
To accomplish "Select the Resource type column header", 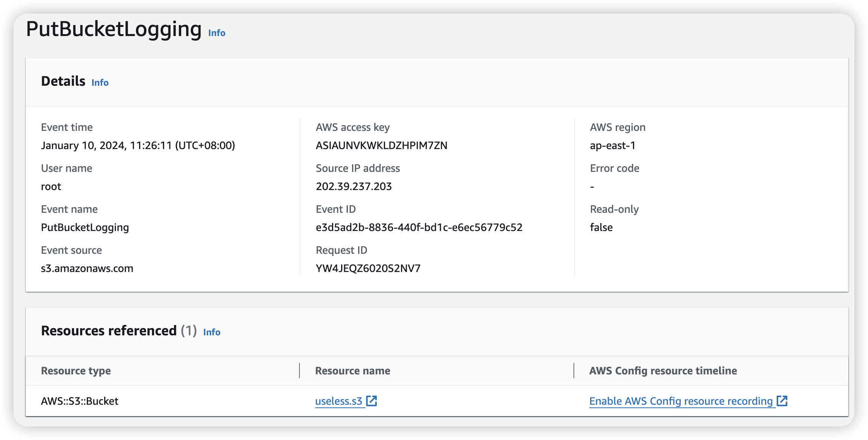I will coord(76,371).
